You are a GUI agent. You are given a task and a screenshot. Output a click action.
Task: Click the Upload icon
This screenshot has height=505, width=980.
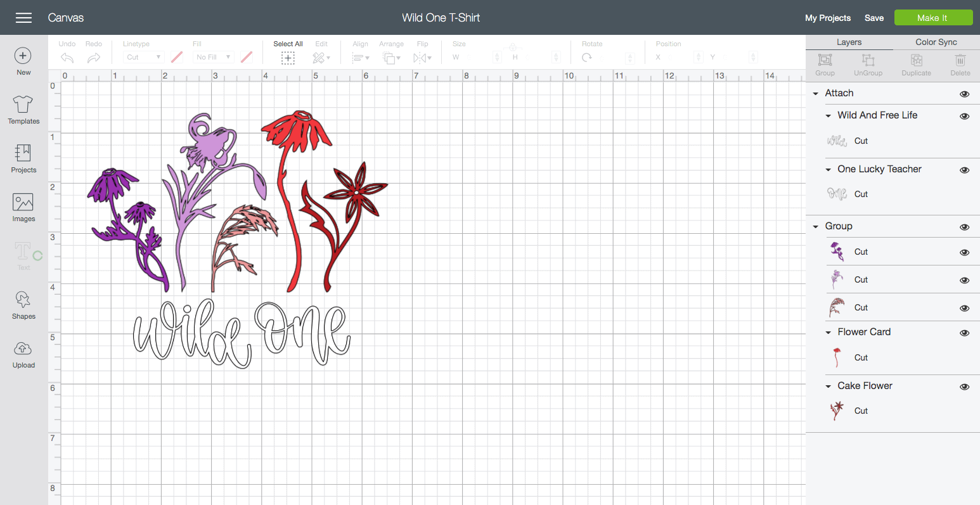point(23,349)
